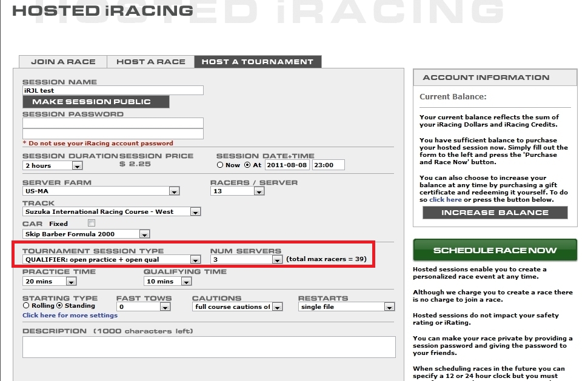Viewport: 588px width, 381px height.
Task: Open the Session Duration dropdown
Action: [x=53, y=165]
